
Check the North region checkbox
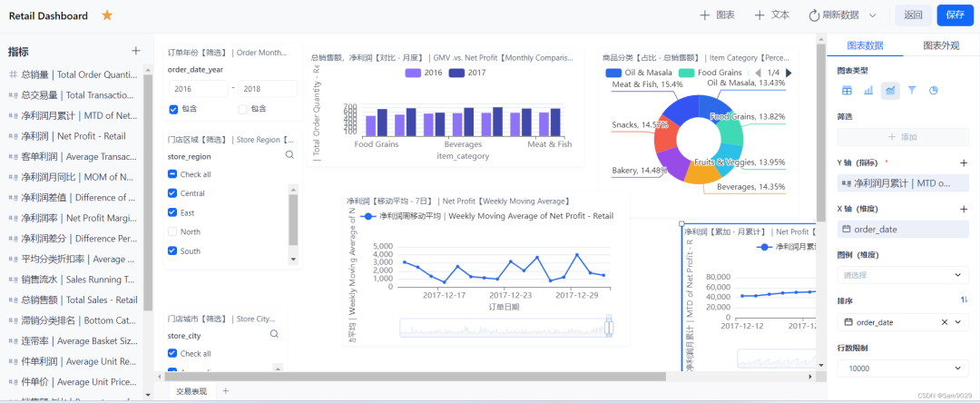[173, 231]
